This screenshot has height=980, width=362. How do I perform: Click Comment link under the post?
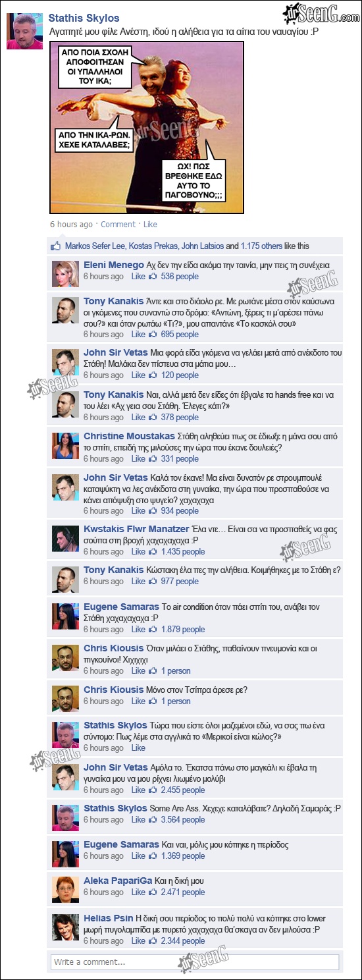[x=118, y=224]
